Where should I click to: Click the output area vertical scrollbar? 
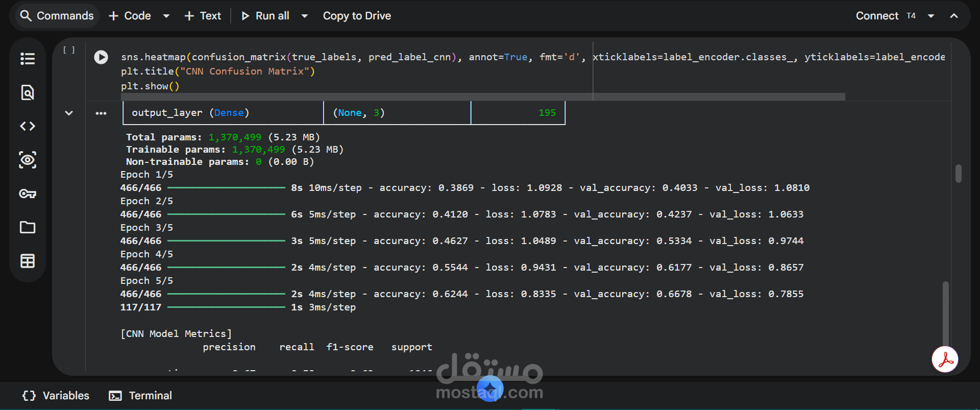pyautogui.click(x=946, y=314)
